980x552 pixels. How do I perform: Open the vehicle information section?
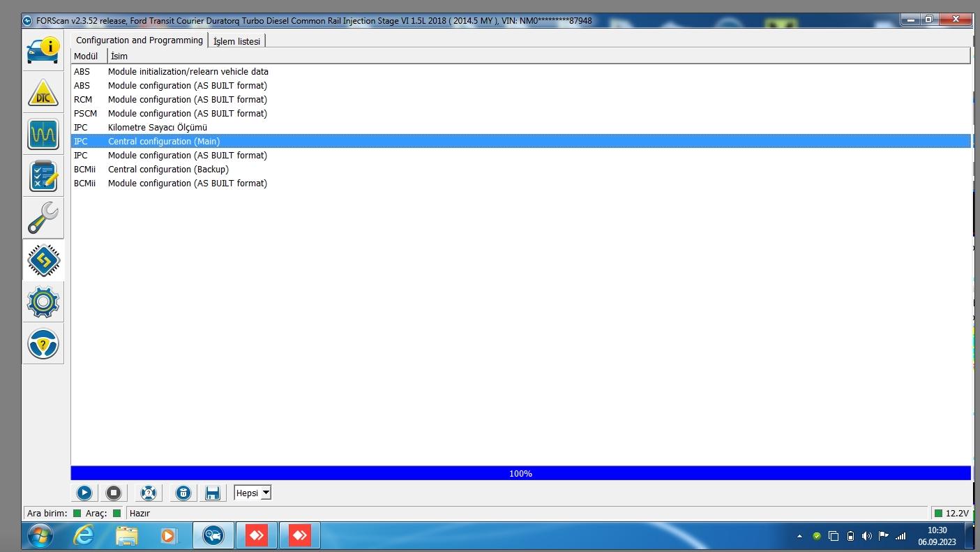tap(43, 50)
